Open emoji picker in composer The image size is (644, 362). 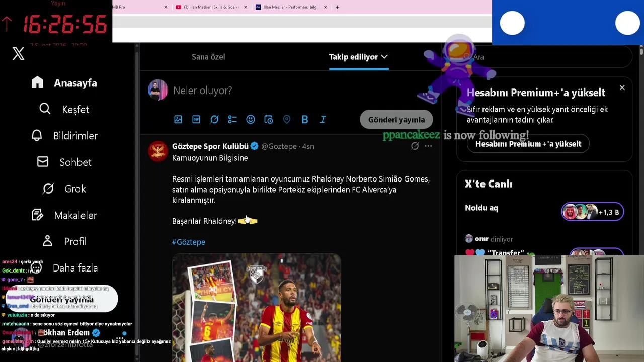(x=251, y=119)
